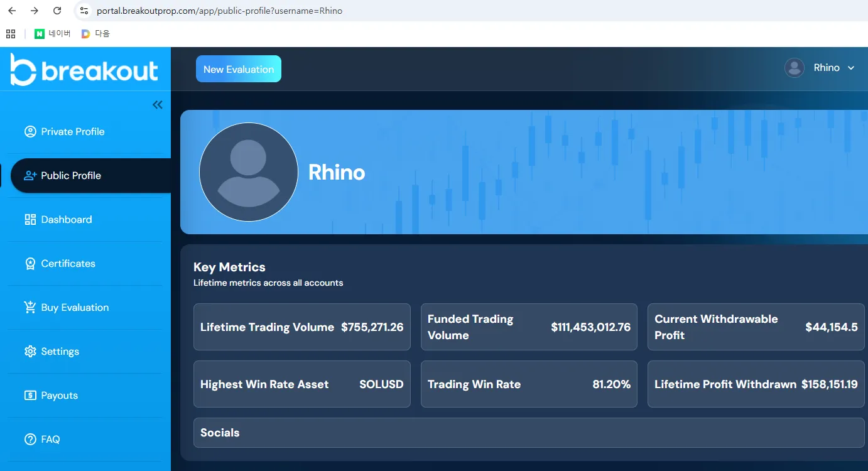
Task: Click the FAQ question mark icon
Action: (30, 440)
